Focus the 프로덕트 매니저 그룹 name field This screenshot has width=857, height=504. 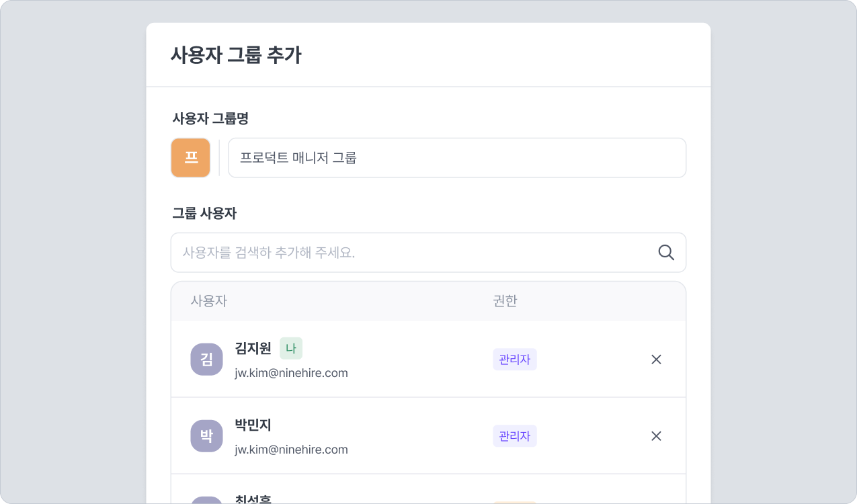[457, 158]
